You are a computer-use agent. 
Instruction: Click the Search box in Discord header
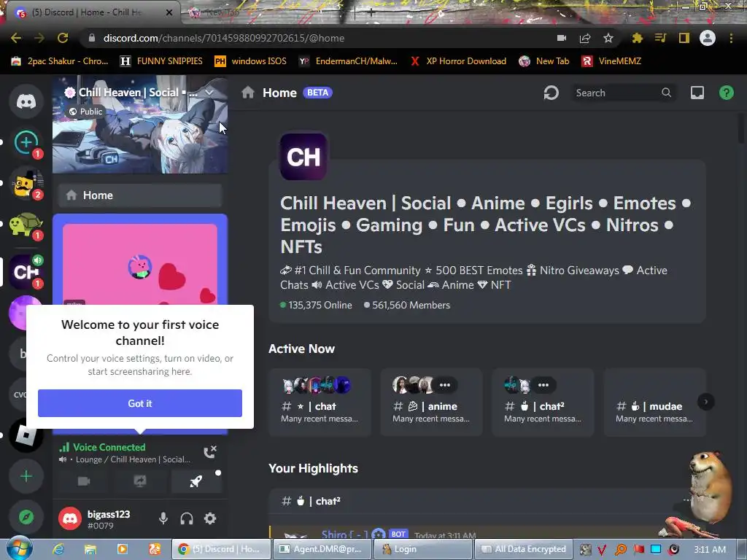623,93
